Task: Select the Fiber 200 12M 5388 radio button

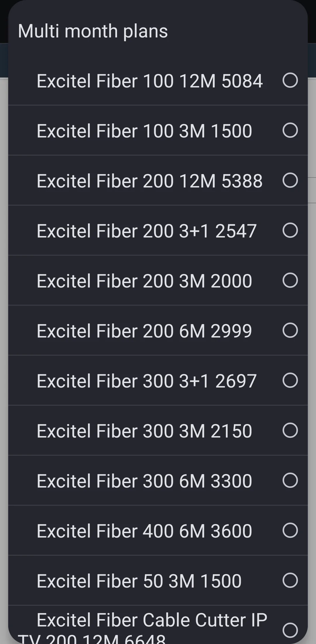Action: pos(290,180)
